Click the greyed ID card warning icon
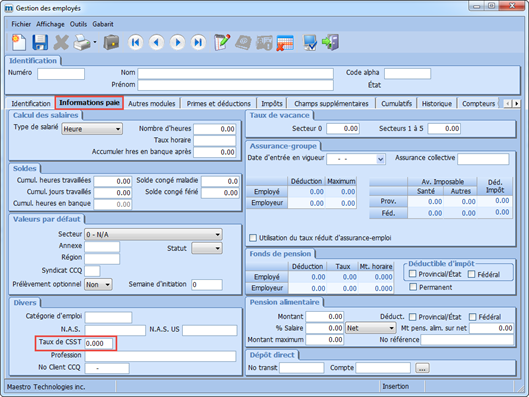This screenshot has width=529, height=397. coord(264,43)
